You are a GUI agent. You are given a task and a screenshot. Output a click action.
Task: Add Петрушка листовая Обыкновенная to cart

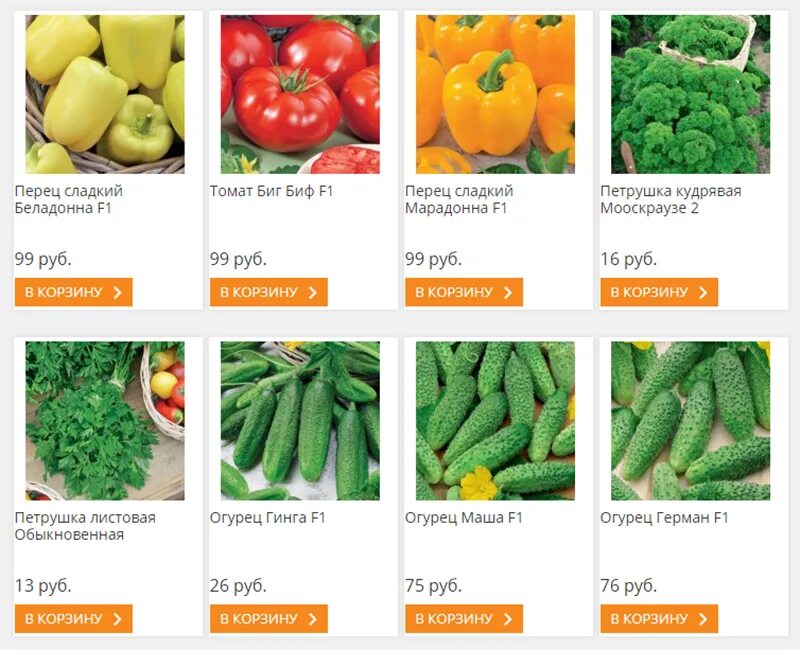click(x=73, y=618)
